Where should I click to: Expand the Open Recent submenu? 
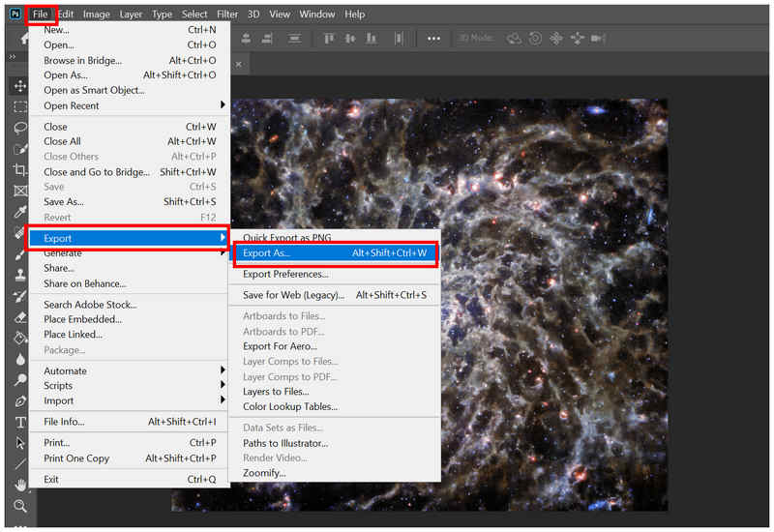tap(130, 105)
